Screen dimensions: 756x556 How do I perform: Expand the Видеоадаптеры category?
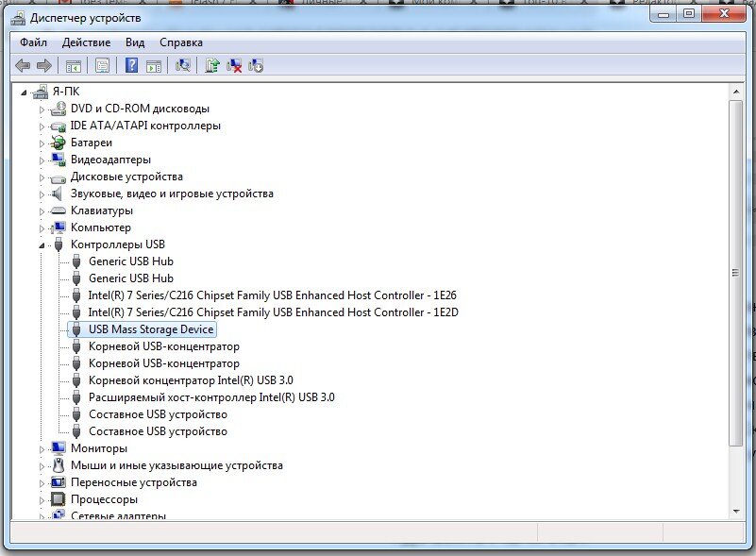[42, 160]
